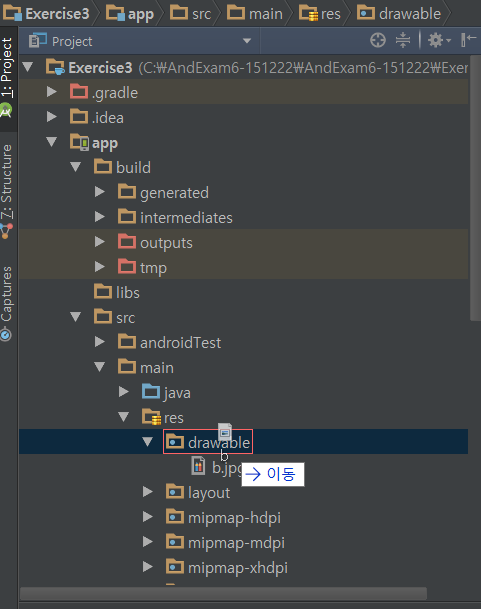This screenshot has height=609, width=481.
Task: Select the blue java source folder icon
Action: click(151, 391)
